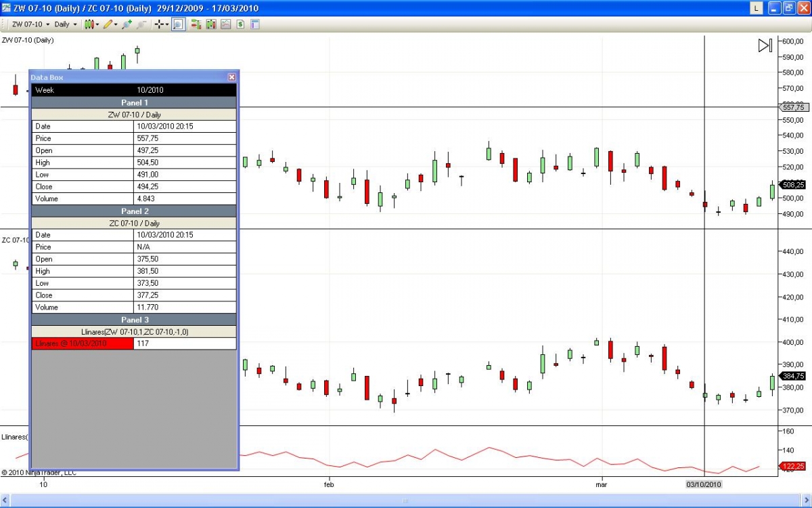Open the data series candlestick icon
812x508 pixels.
pyautogui.click(x=211, y=24)
